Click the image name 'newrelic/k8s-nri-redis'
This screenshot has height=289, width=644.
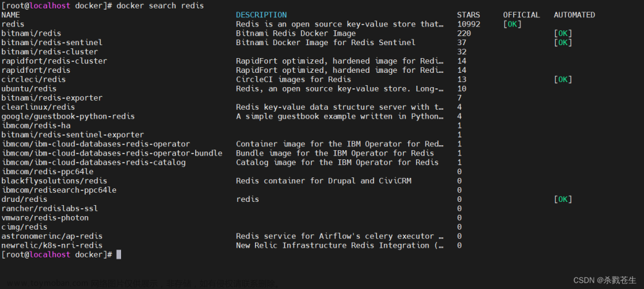(x=52, y=245)
